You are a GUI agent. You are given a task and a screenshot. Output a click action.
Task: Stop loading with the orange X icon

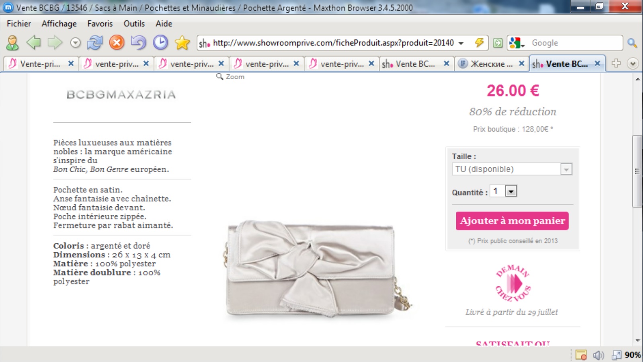(x=117, y=42)
